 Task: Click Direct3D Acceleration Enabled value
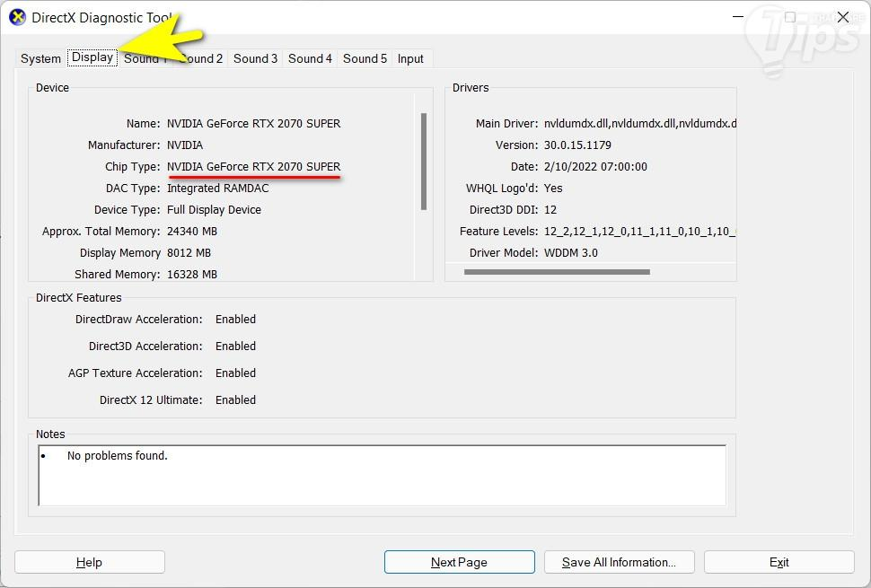tap(235, 346)
